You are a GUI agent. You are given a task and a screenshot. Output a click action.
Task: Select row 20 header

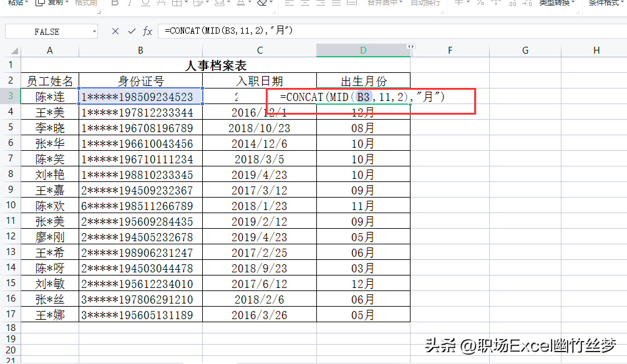pos(11,350)
